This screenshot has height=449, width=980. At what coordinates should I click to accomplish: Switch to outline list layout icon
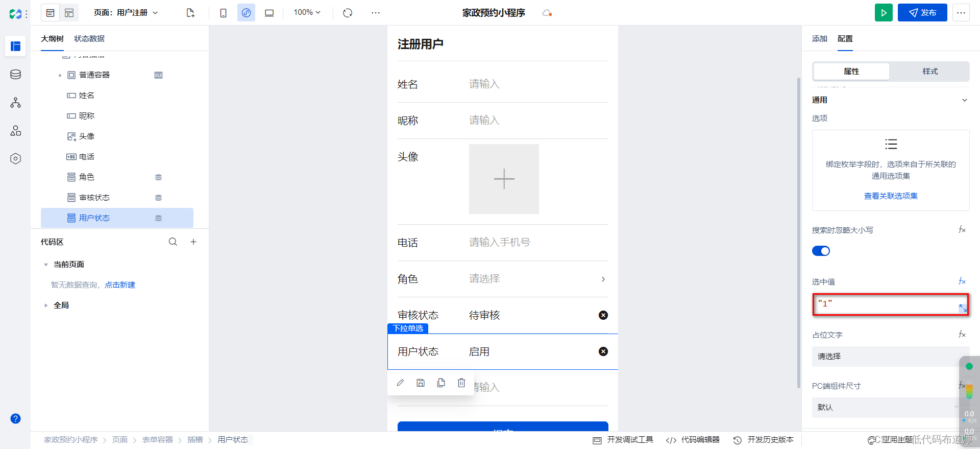click(50, 13)
